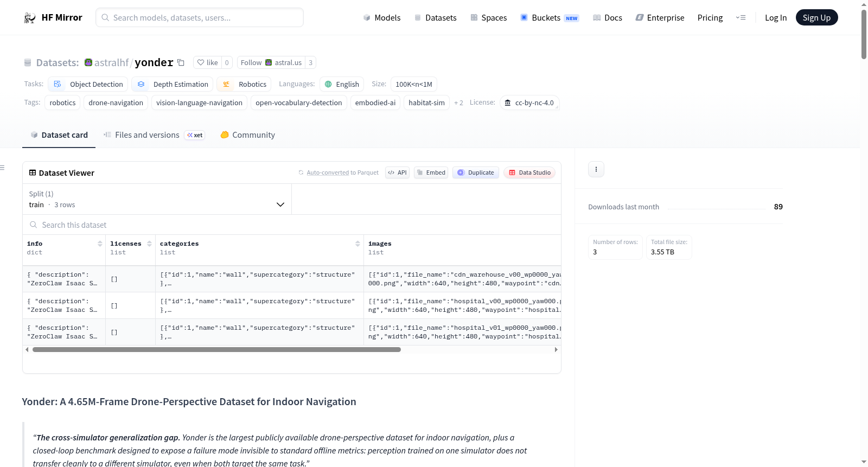Open Docs in navigation
This screenshot has height=467, width=868.
pos(607,18)
